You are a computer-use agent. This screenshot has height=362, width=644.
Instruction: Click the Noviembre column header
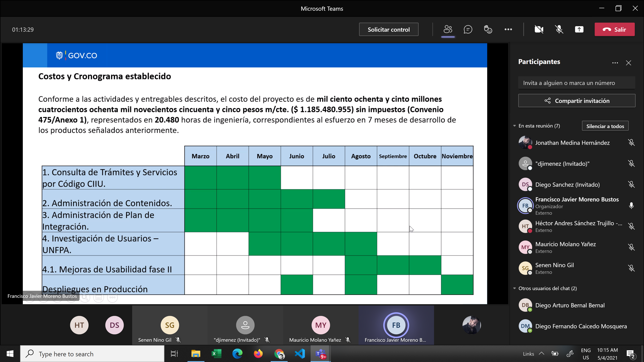pyautogui.click(x=457, y=156)
